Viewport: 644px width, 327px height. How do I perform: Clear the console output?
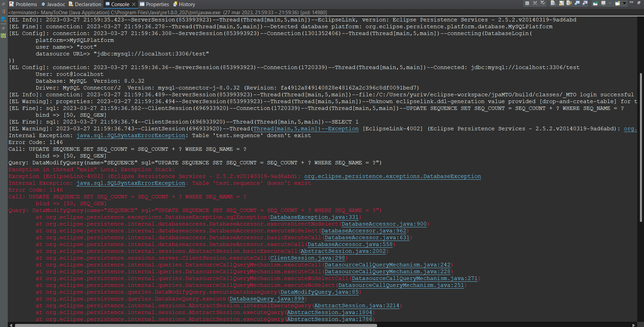(553, 3)
